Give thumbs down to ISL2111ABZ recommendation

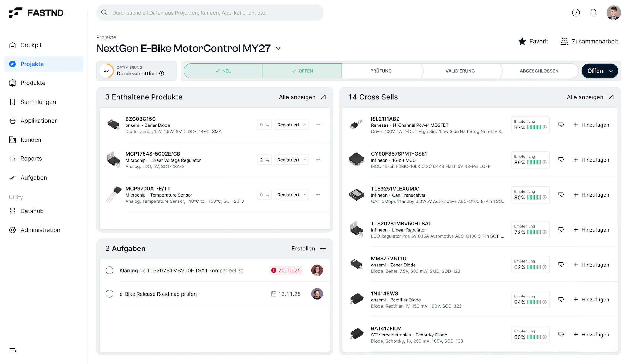click(561, 125)
